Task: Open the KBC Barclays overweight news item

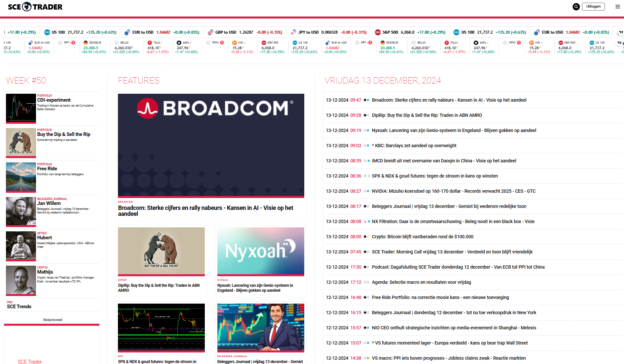Action: pos(414,146)
